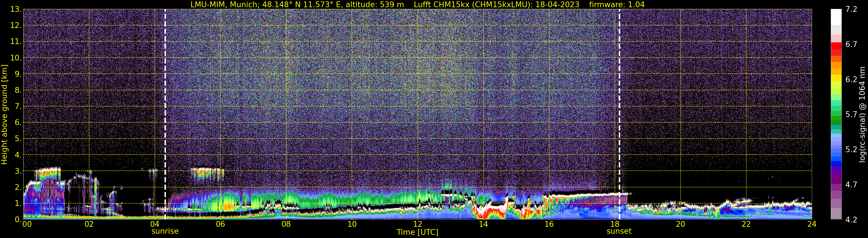Pick the white top segment of the colorbar

point(836,17)
